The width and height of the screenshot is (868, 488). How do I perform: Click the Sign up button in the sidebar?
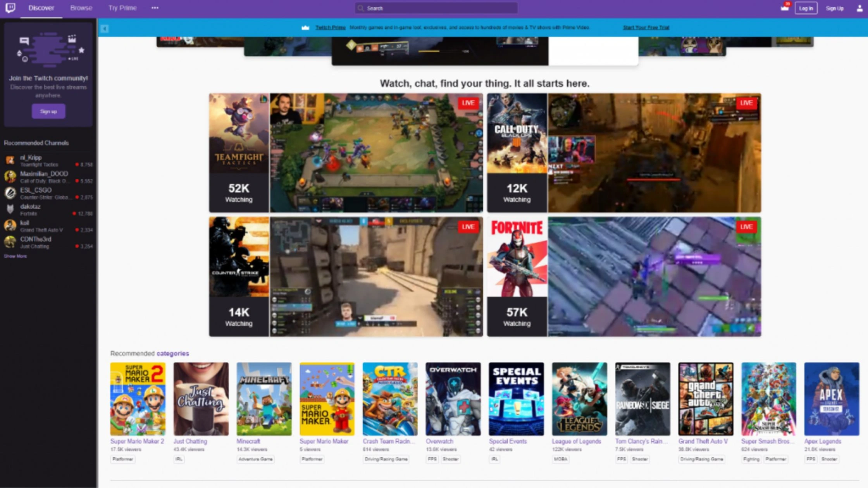click(48, 111)
